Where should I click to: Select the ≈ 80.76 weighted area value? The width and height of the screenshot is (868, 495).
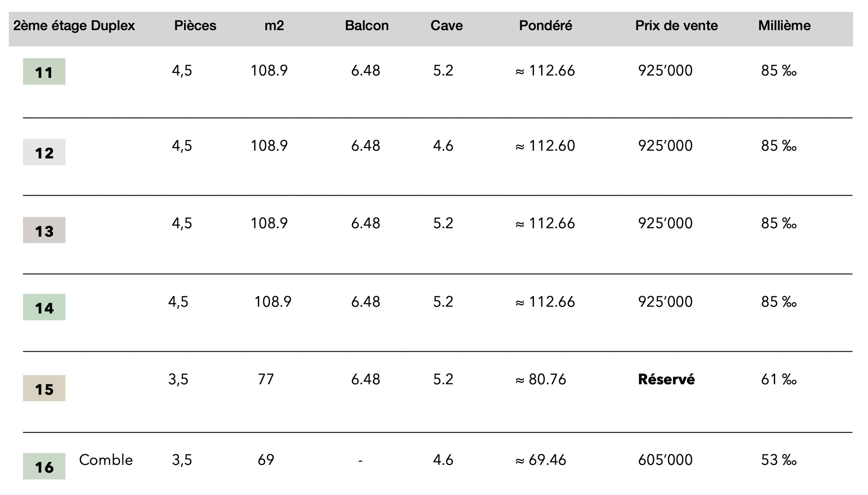pyautogui.click(x=540, y=379)
